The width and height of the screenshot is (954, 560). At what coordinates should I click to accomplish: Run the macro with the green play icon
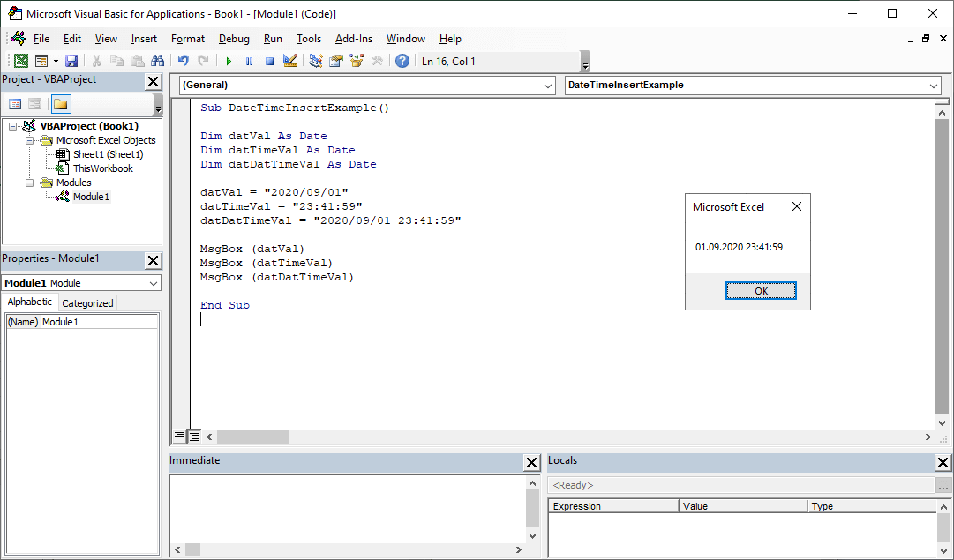click(x=229, y=61)
